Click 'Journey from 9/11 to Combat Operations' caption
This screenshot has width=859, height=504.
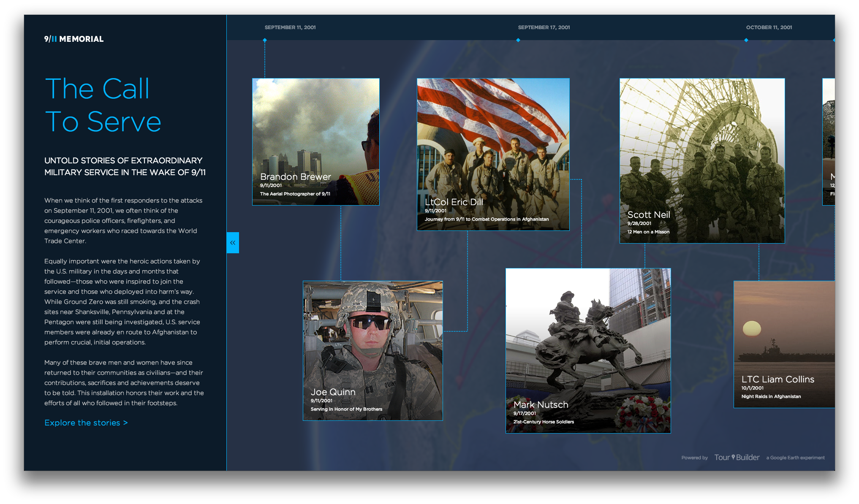point(487,219)
